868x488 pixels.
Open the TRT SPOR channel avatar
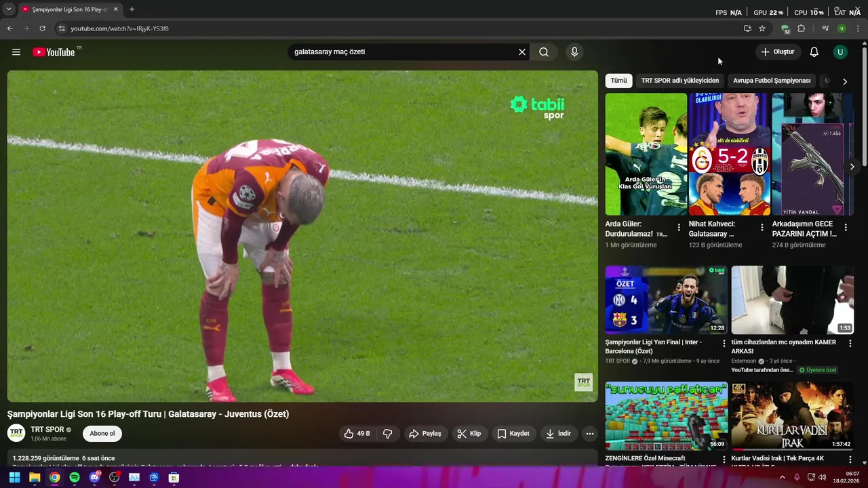(16, 434)
